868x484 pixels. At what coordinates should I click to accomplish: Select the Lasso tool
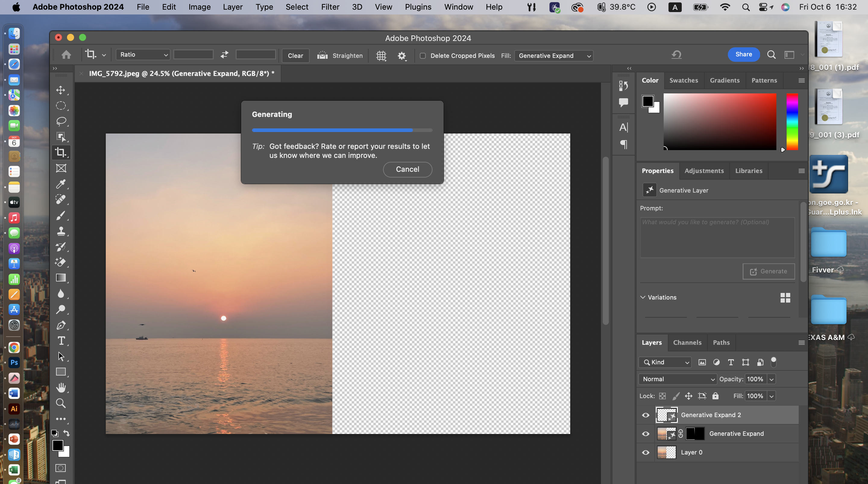[61, 121]
